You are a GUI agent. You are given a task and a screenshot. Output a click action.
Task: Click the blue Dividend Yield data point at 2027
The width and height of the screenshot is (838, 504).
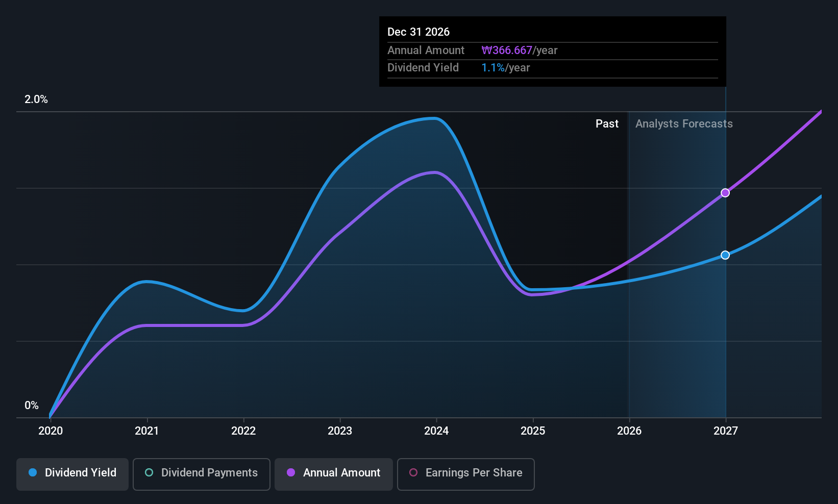[725, 255]
